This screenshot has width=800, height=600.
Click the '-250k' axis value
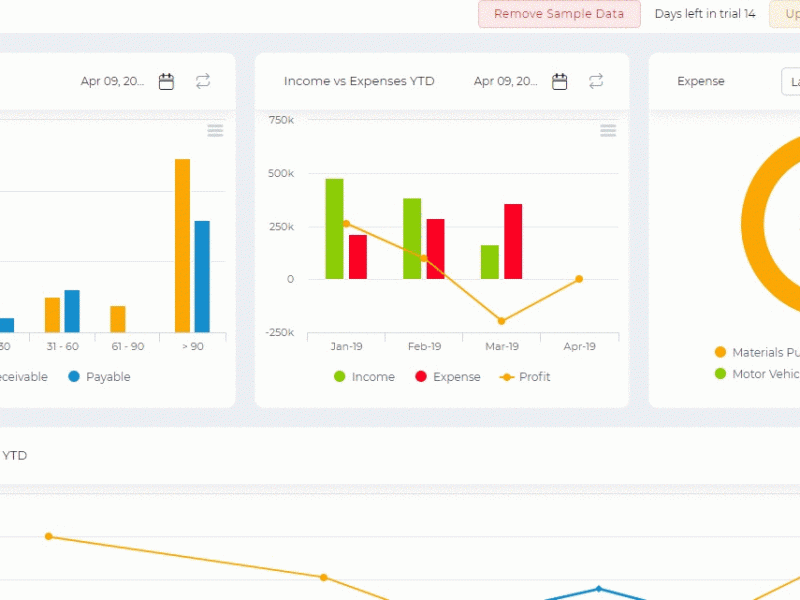pyautogui.click(x=280, y=333)
